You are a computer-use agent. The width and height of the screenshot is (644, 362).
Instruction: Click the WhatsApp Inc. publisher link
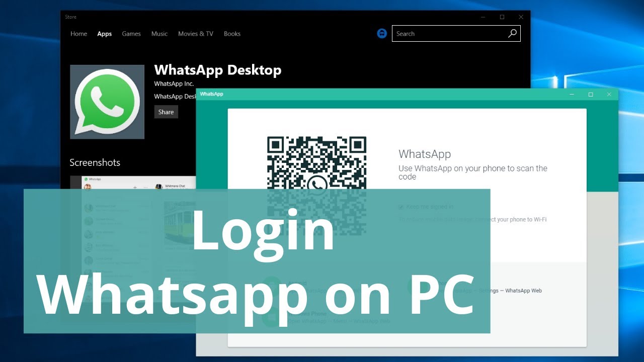pyautogui.click(x=174, y=84)
